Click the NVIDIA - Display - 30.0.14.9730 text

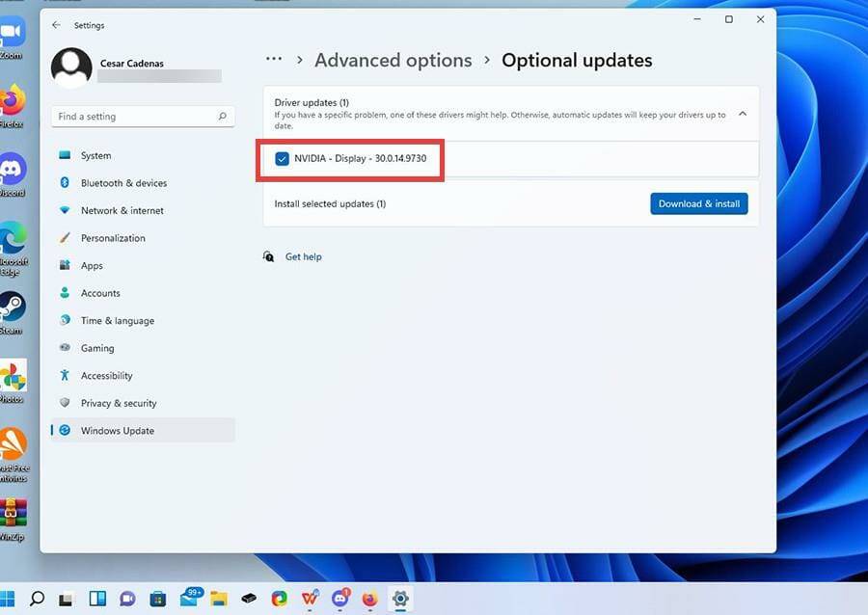click(361, 158)
